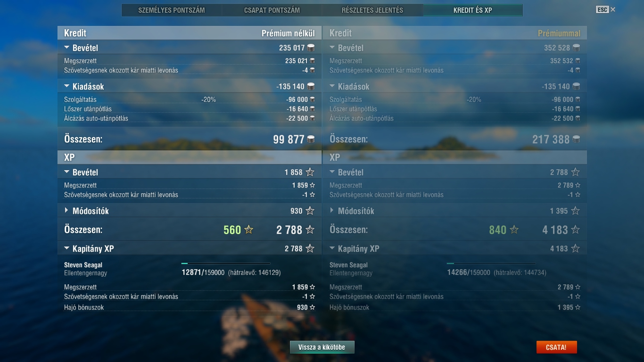Click Vissza a kikötőbe button
This screenshot has width=644, height=362.
[322, 347]
